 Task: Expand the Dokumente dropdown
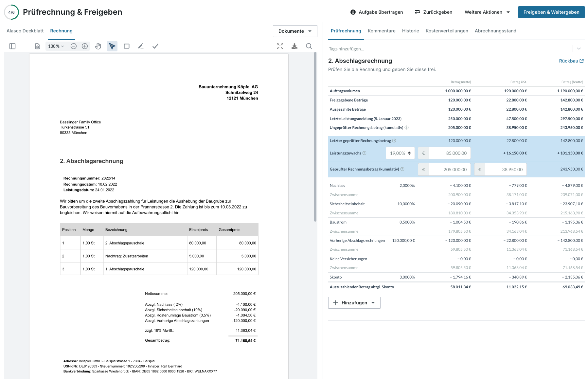point(295,31)
